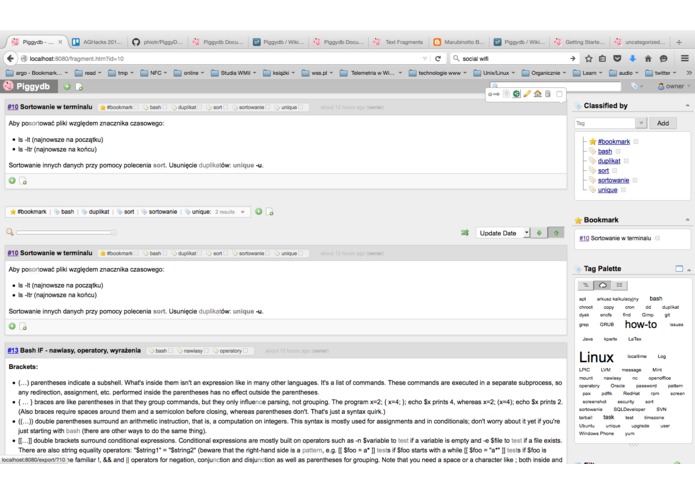
Task: Tick checkbox next to duplikat in Classified by
Action: click(626, 161)
